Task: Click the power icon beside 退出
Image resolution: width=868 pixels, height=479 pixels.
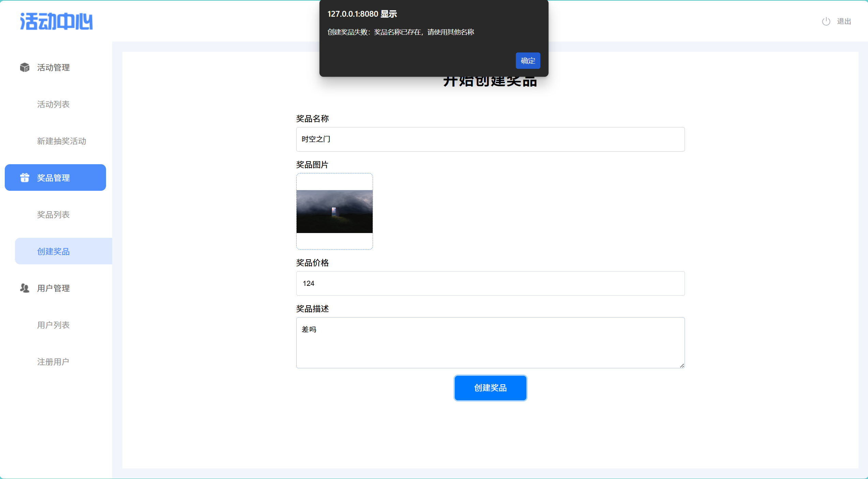Action: tap(826, 21)
